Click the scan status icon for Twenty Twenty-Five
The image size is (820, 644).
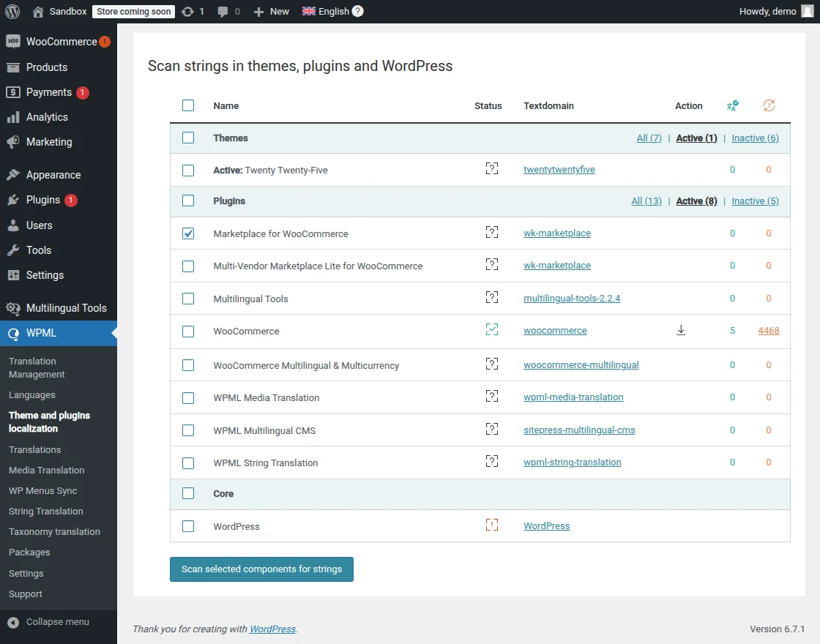[x=492, y=168]
